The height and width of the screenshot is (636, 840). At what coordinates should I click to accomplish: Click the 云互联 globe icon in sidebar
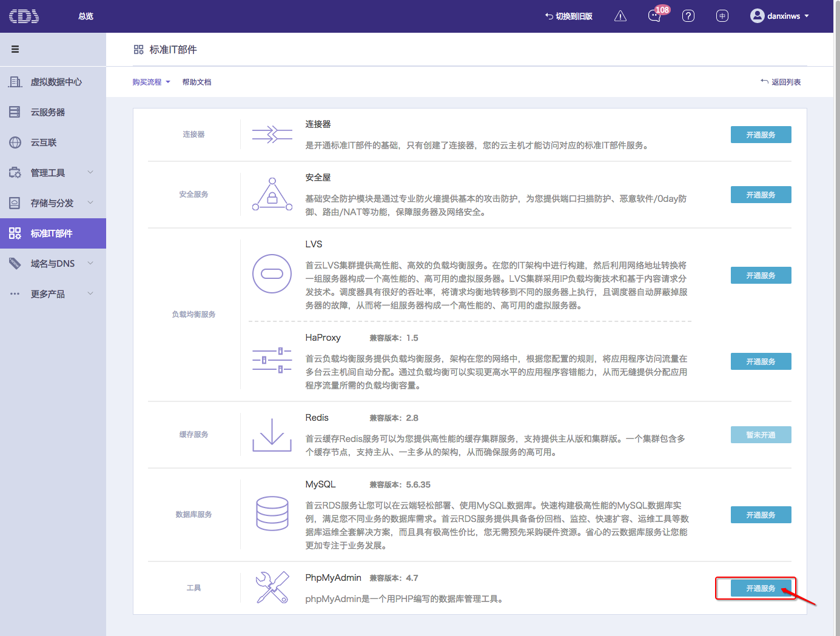click(x=15, y=142)
